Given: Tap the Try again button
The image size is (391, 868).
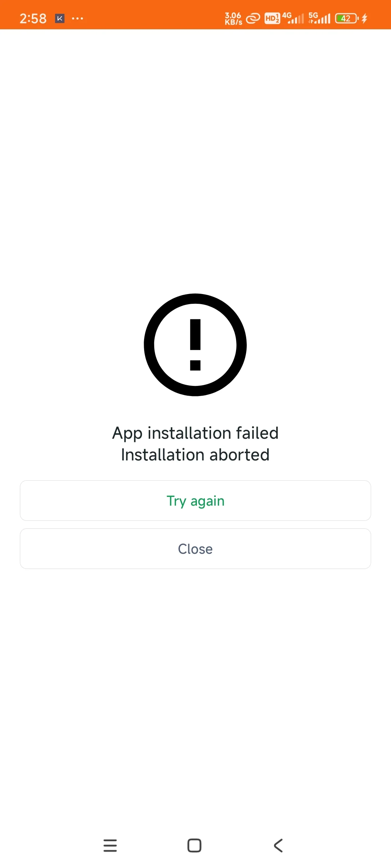Looking at the screenshot, I should click(x=195, y=501).
